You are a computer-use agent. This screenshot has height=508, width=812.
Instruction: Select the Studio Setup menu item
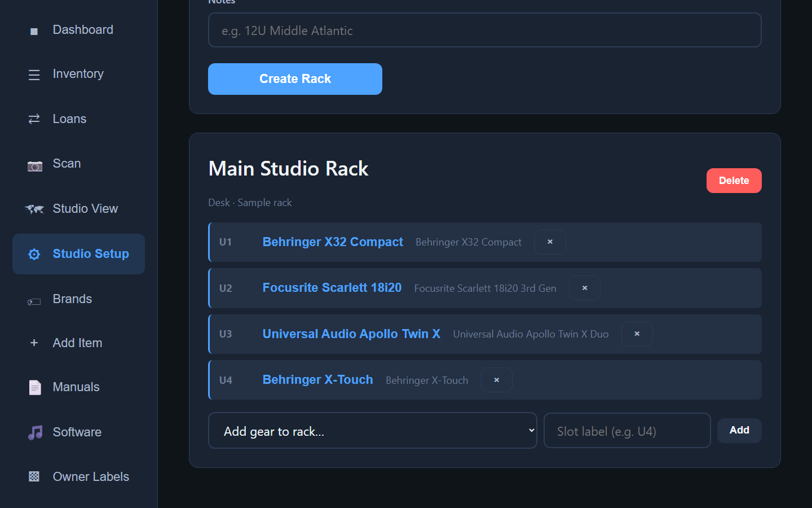(x=78, y=254)
